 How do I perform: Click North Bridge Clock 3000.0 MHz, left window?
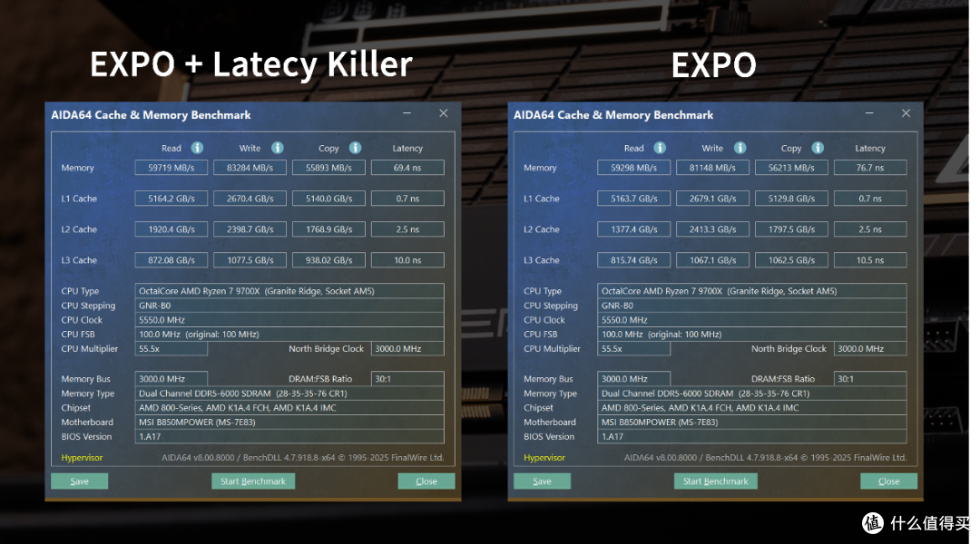coord(407,348)
